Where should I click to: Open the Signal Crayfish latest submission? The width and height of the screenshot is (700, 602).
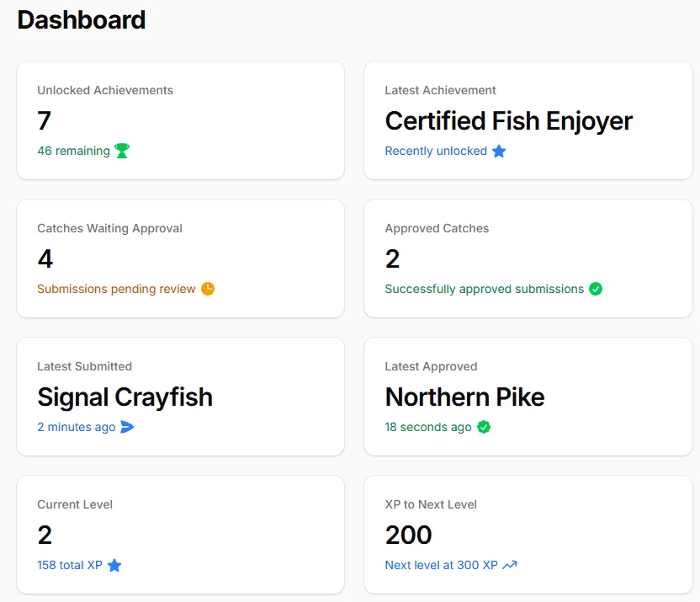tap(125, 397)
